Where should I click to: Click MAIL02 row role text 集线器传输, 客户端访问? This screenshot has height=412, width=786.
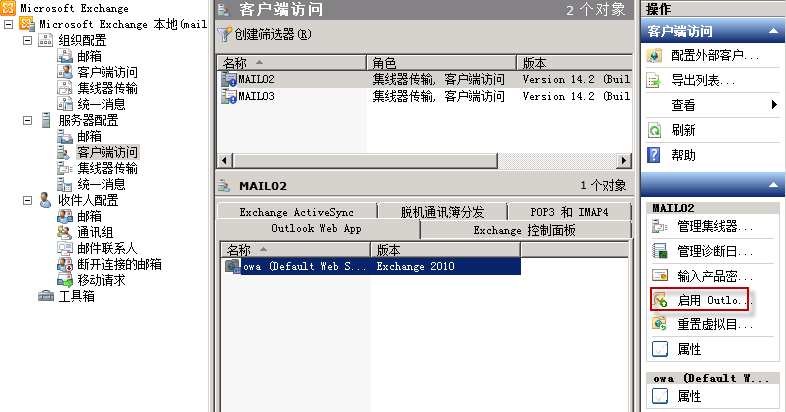click(439, 79)
